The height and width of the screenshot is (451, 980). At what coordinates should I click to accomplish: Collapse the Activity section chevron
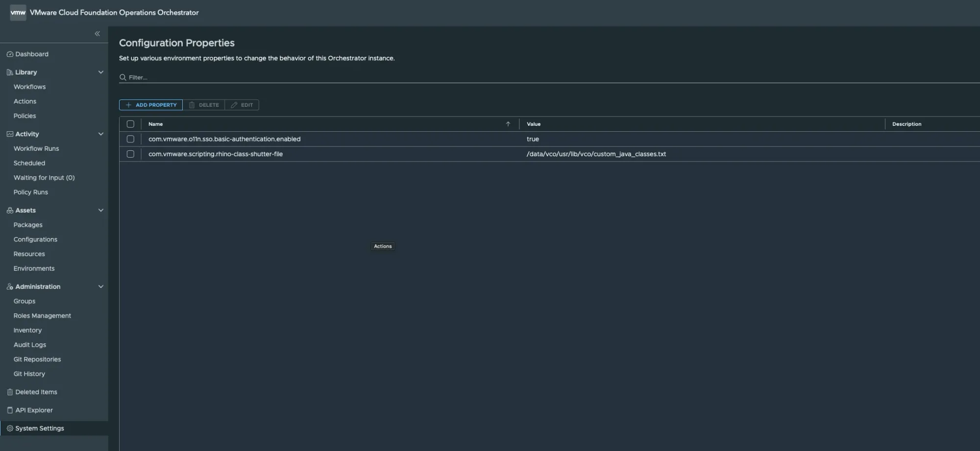coord(101,134)
